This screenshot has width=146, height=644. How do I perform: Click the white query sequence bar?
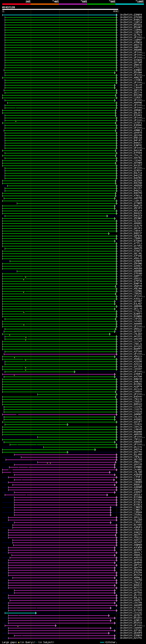pos(60,9)
